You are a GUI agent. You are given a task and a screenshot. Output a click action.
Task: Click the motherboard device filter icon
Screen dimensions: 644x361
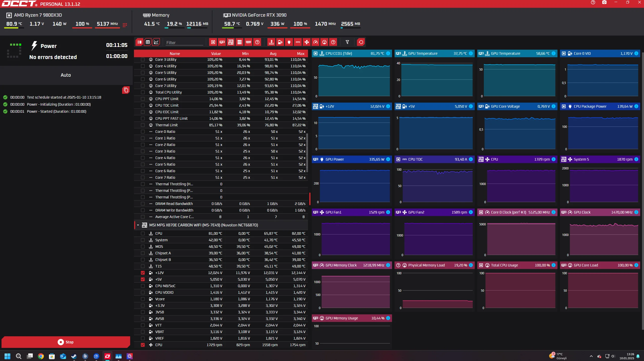point(231,42)
